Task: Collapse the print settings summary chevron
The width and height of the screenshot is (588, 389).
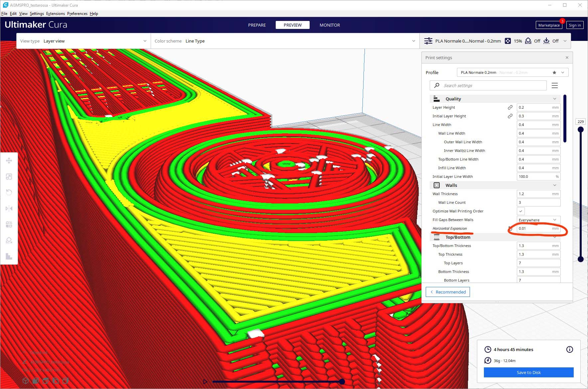Action: [565, 41]
